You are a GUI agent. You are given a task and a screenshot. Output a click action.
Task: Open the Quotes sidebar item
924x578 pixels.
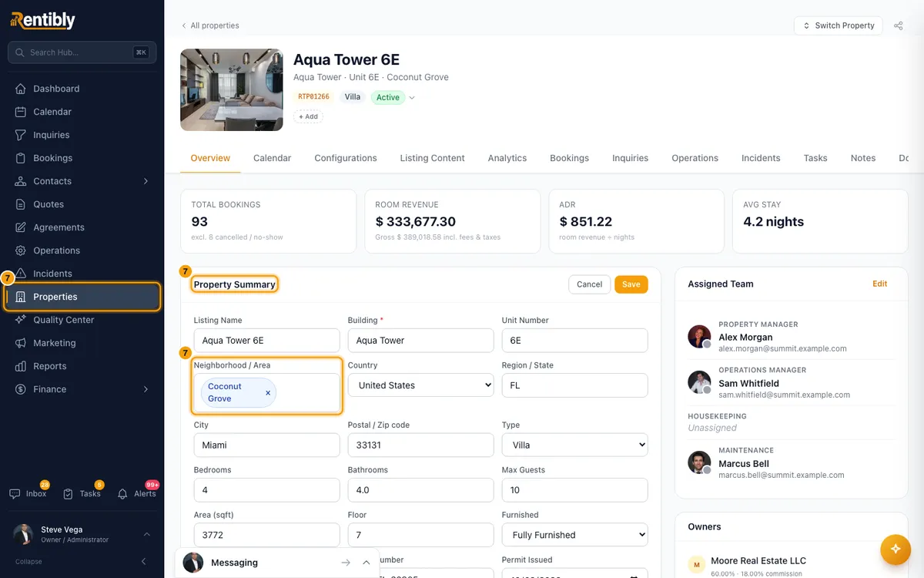82,204
